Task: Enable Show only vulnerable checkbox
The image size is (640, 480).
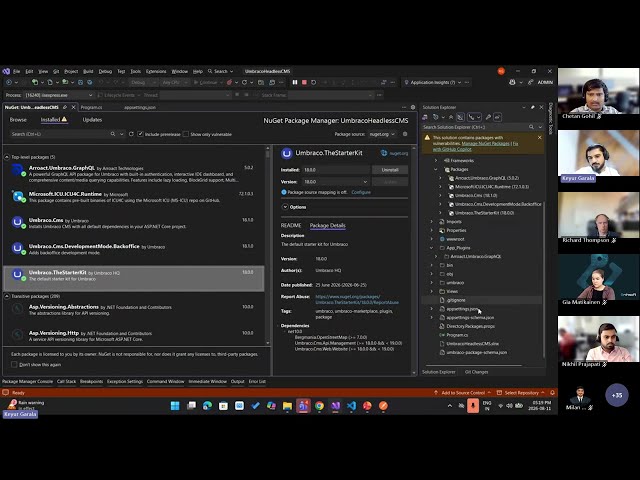Action: [x=186, y=134]
